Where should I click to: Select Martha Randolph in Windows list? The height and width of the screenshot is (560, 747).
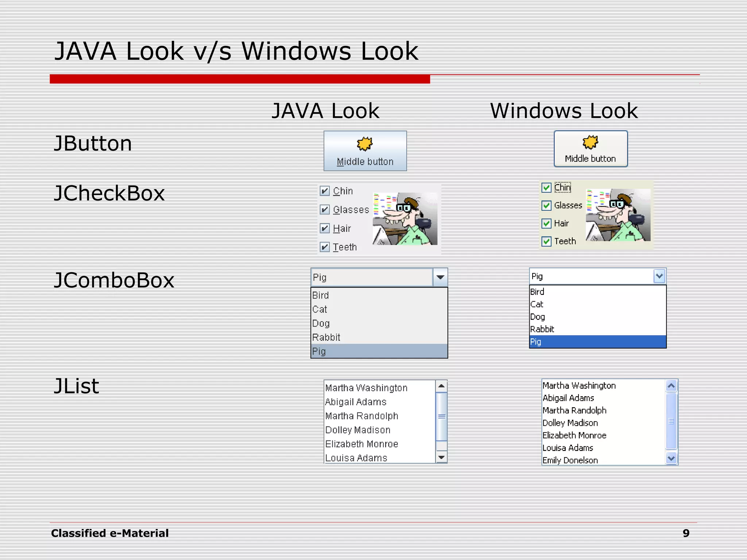point(604,410)
